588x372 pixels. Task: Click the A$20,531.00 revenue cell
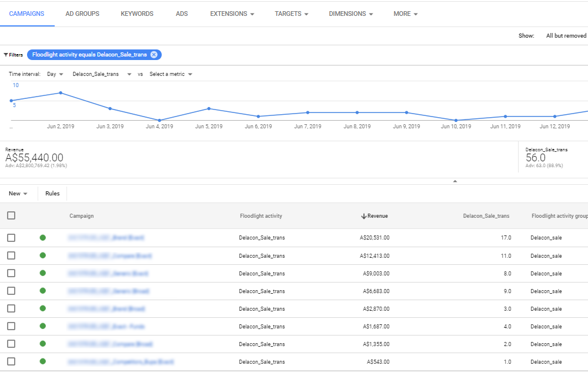coord(375,238)
